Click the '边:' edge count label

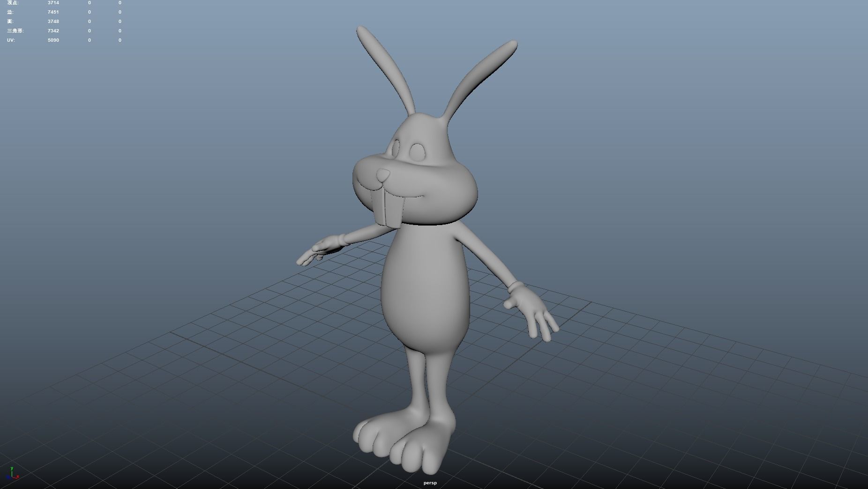tap(10, 12)
